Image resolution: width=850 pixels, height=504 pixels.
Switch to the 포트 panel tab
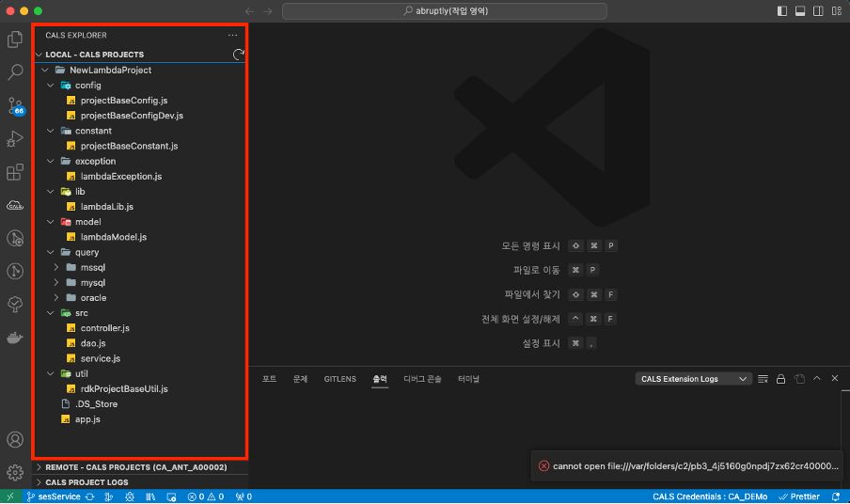[x=270, y=379]
